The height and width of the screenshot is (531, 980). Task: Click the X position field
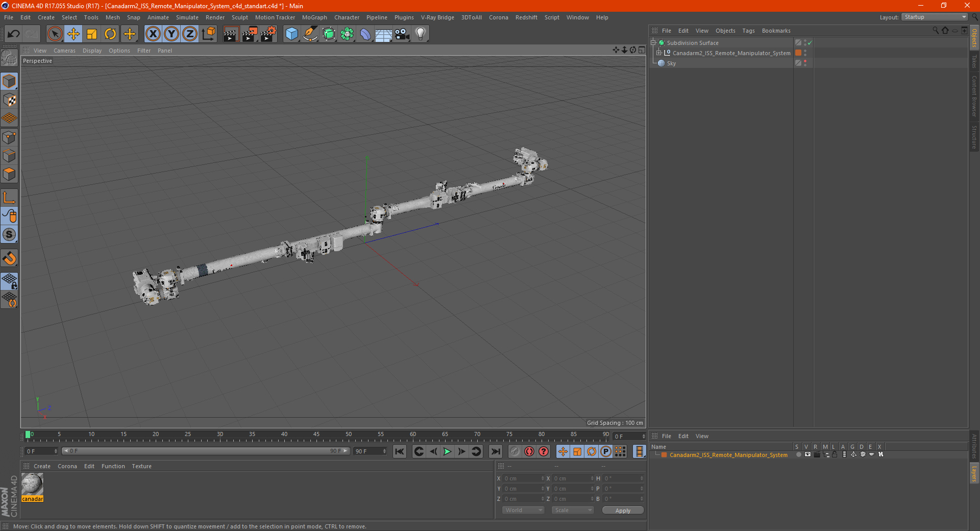tap(523, 478)
